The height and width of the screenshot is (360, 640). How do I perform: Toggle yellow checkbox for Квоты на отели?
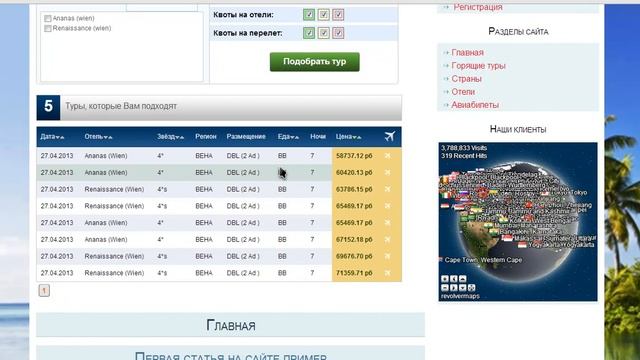(324, 15)
